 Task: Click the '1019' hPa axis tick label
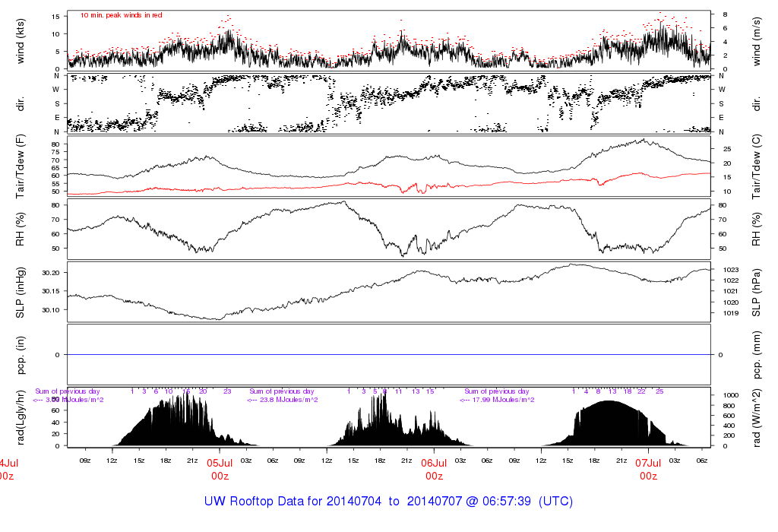pyautogui.click(x=731, y=313)
